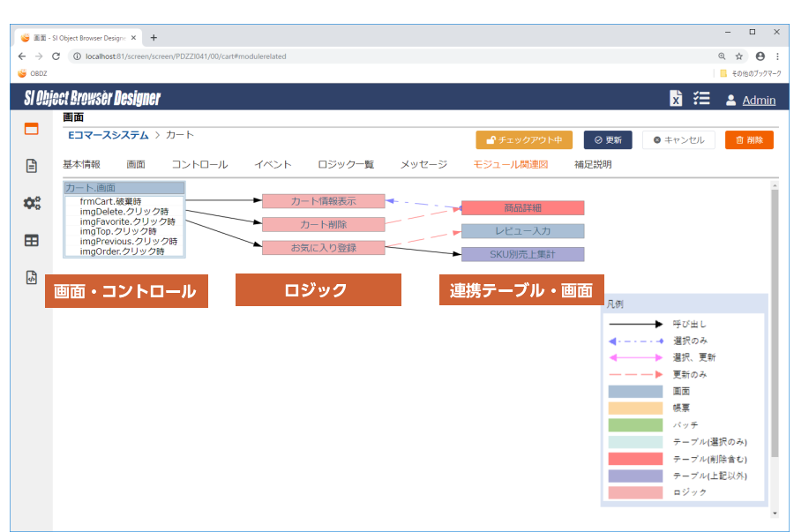Click the document icon in the left sidebar
This screenshot has width=794, height=532.
click(x=32, y=166)
